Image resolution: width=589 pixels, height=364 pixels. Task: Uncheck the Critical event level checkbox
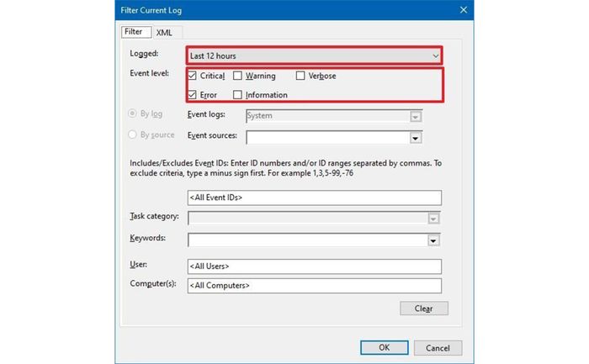(x=193, y=76)
